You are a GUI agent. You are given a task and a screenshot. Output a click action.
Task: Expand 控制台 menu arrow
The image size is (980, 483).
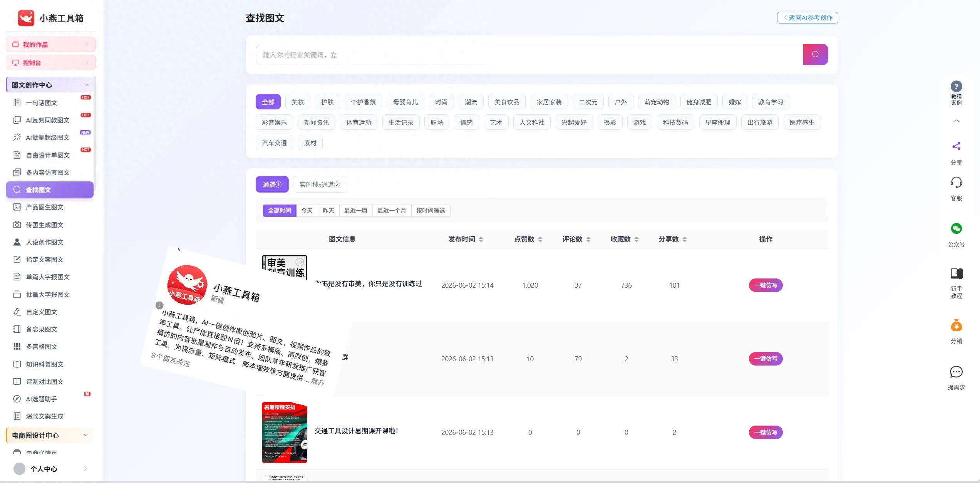coord(87,62)
